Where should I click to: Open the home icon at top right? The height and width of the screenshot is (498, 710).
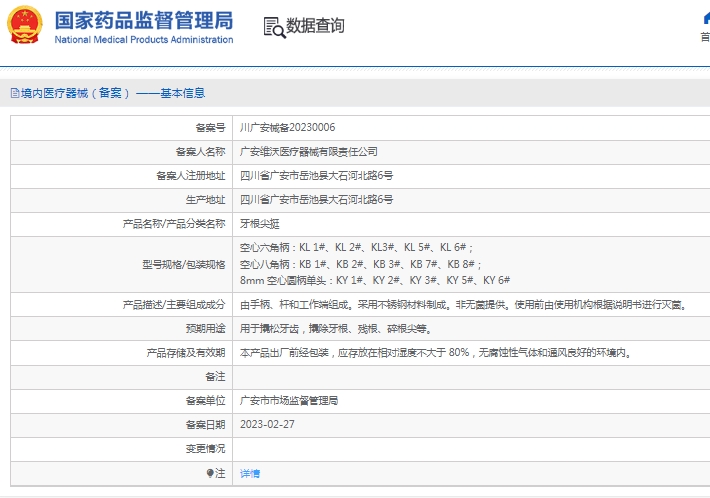click(x=706, y=18)
